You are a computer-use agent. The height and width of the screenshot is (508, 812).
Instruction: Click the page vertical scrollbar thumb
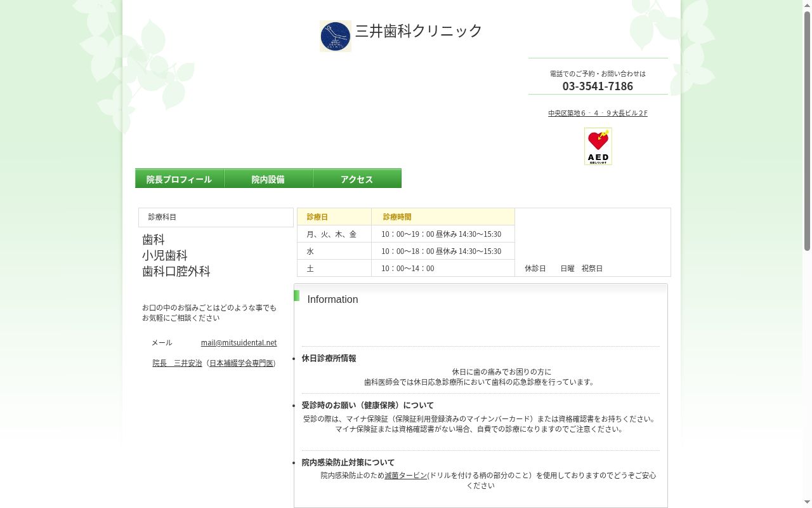(807, 130)
